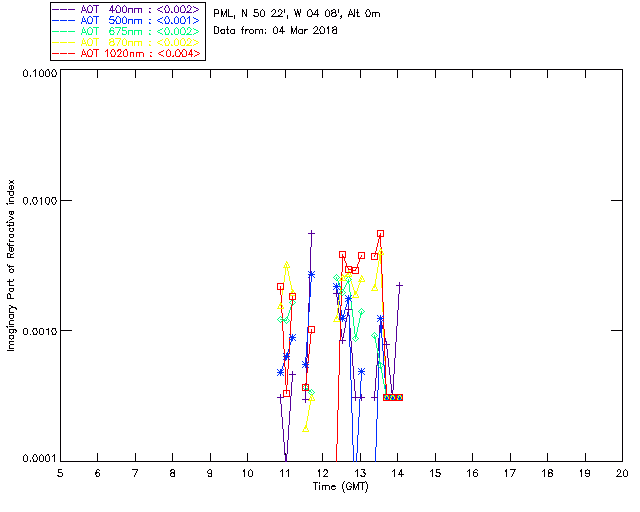
Task: Click the highest red square data marker
Action: coord(381,234)
